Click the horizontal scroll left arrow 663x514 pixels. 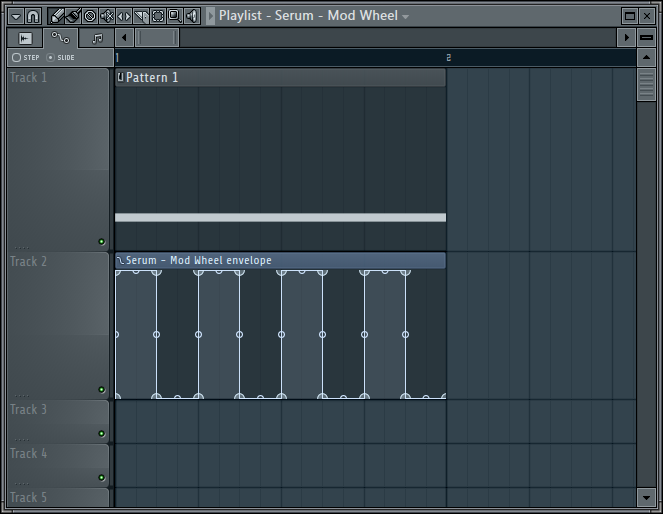tap(124, 38)
